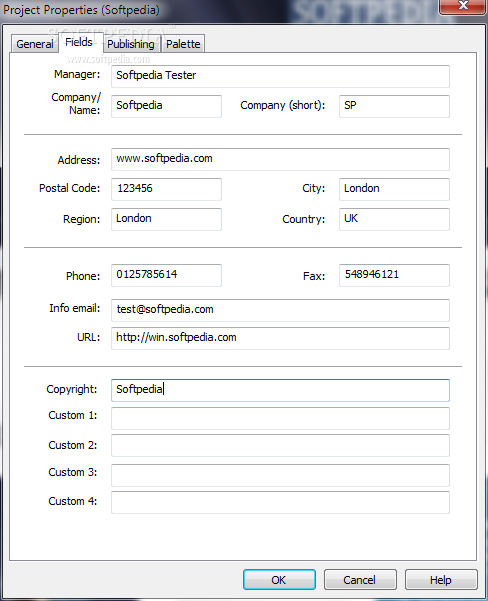Click into the Custom 4 field

coord(280,502)
